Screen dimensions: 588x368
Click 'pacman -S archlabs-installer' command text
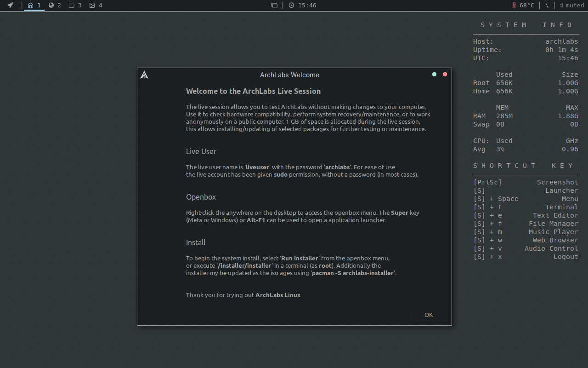click(x=353, y=273)
